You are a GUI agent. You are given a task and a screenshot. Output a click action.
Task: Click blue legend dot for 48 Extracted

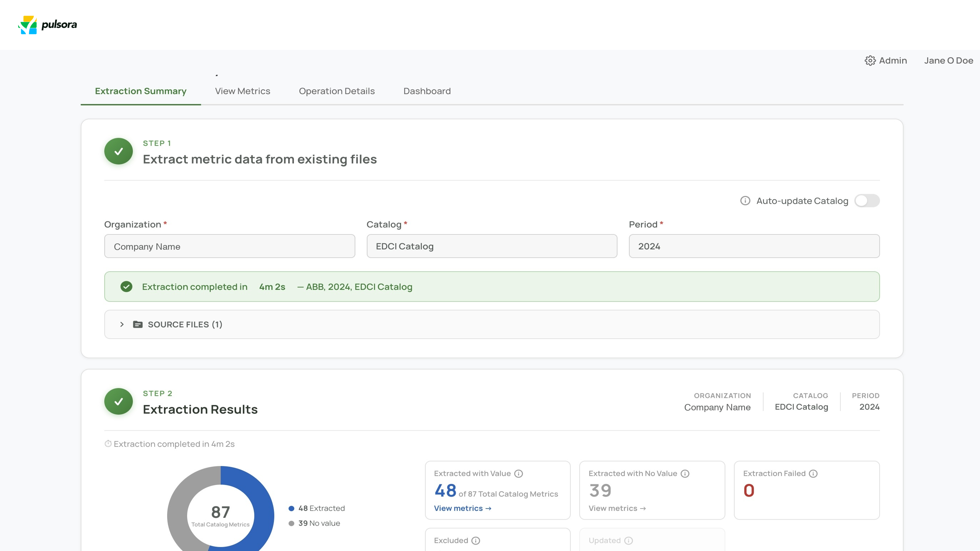291,509
